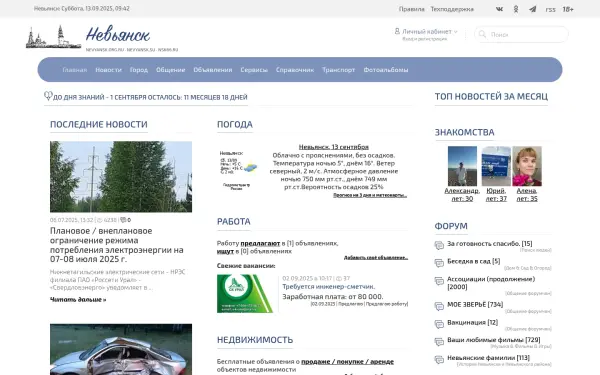
Task: Click the forum icon beside За готовность спасибо
Action: coord(439,245)
